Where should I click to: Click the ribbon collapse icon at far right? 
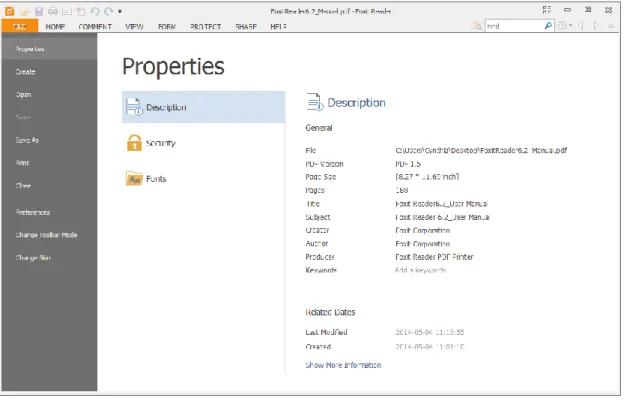point(611,26)
